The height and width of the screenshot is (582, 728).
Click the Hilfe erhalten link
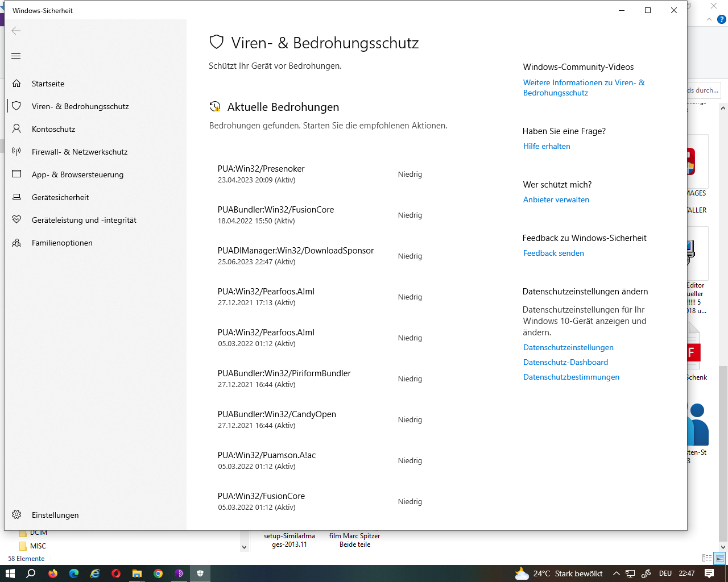[x=547, y=146]
